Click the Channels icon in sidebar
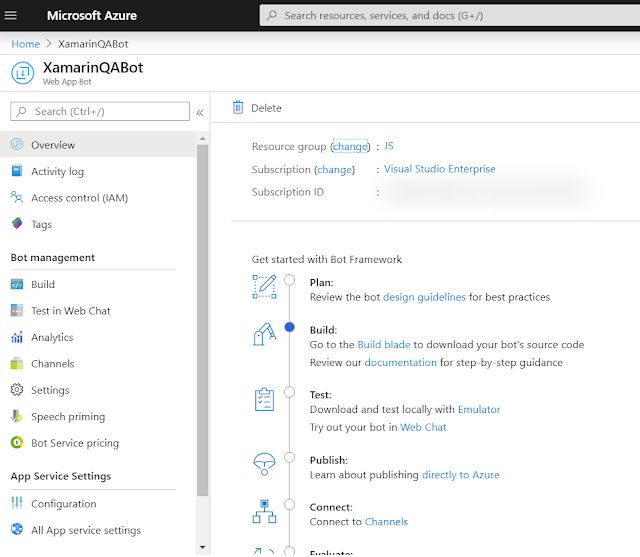The image size is (640, 557). click(x=17, y=363)
